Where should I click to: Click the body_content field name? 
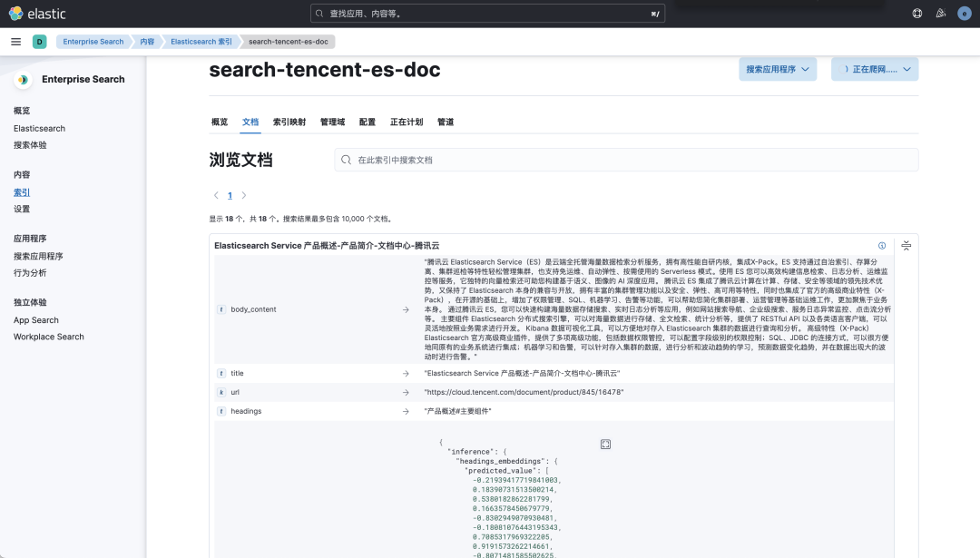tap(253, 309)
